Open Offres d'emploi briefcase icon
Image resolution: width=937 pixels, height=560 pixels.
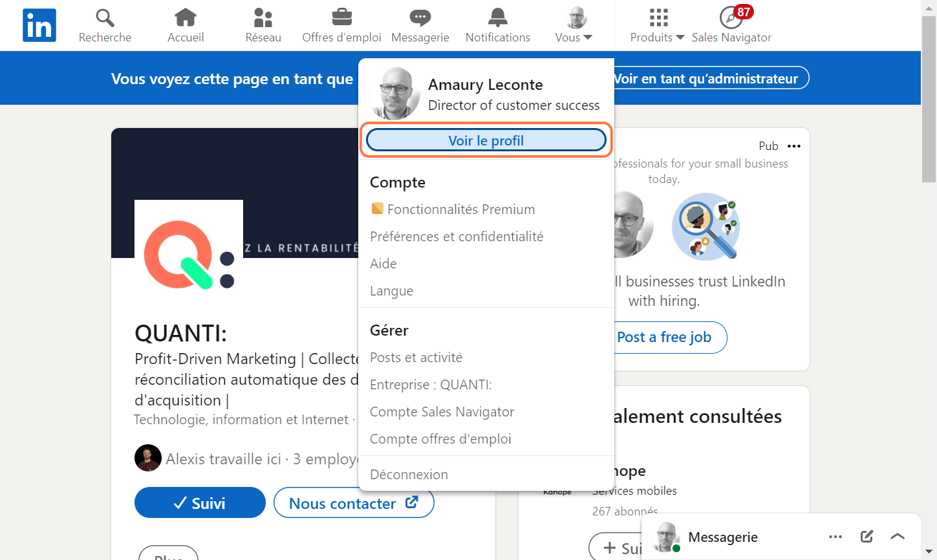342,17
